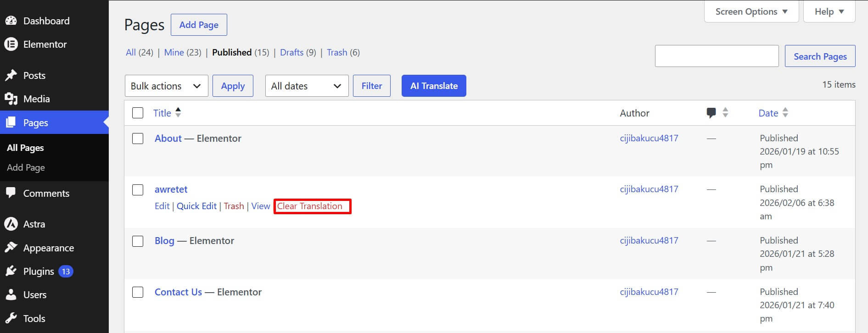Image resolution: width=868 pixels, height=333 pixels.
Task: Expand the Help panel
Action: (829, 11)
